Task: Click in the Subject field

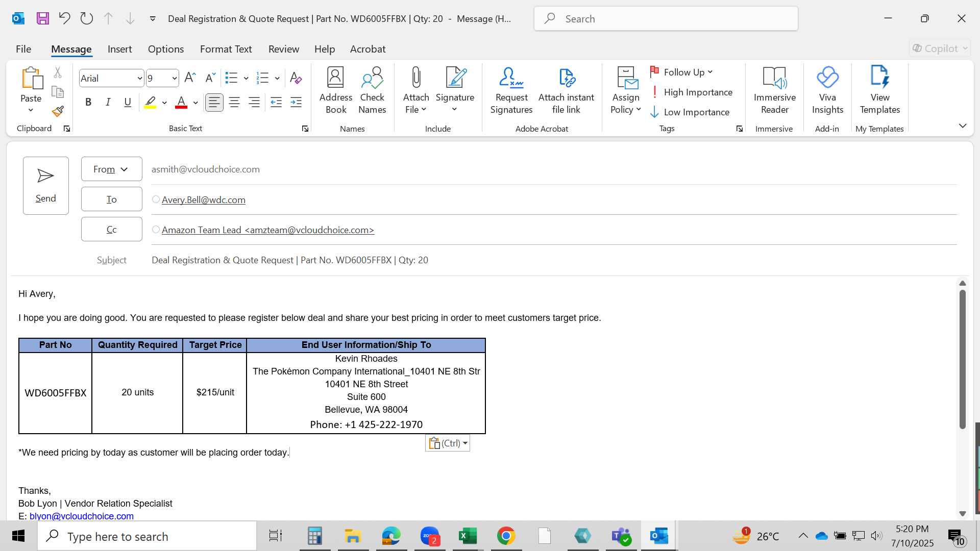Action: click(x=554, y=260)
